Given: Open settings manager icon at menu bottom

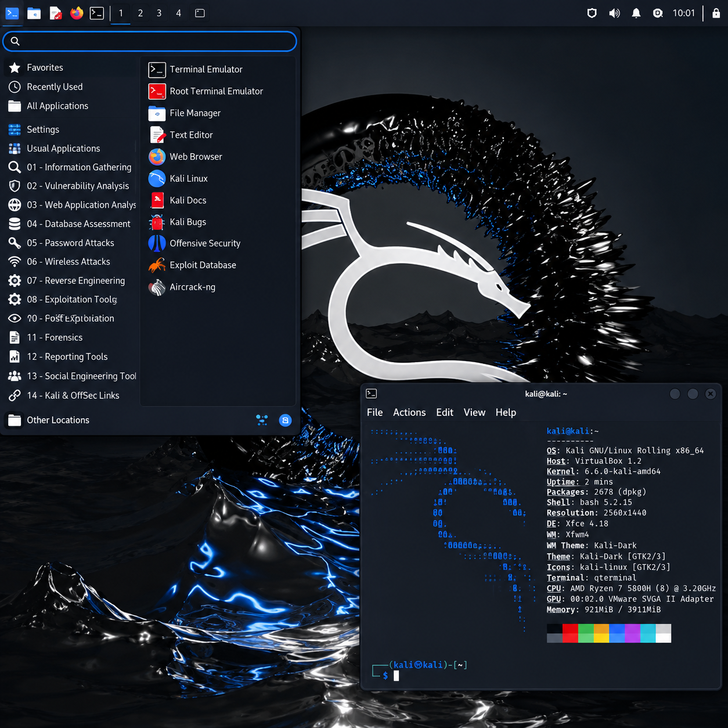Looking at the screenshot, I should click(262, 420).
